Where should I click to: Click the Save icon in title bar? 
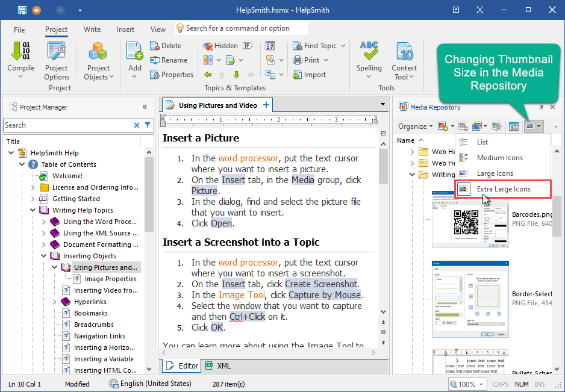pos(22,10)
